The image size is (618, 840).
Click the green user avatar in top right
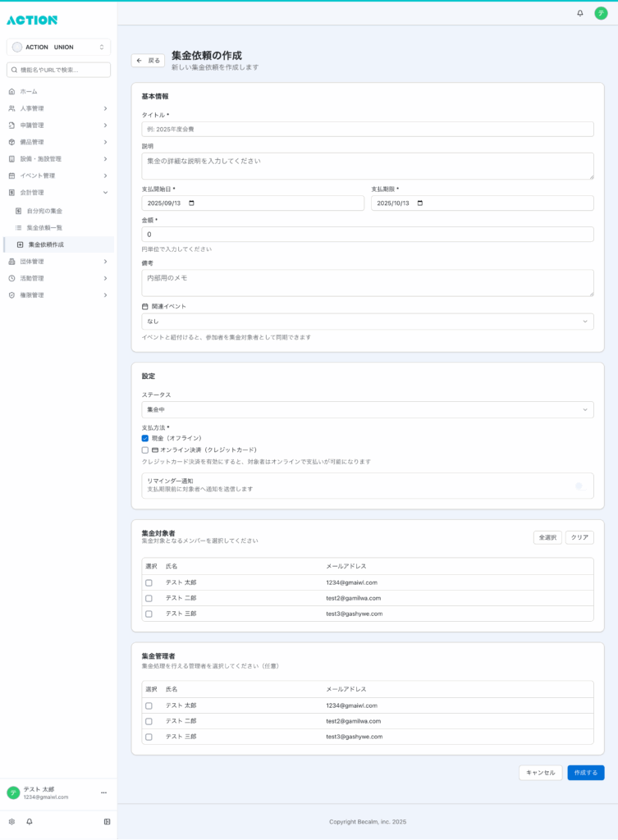tap(601, 13)
